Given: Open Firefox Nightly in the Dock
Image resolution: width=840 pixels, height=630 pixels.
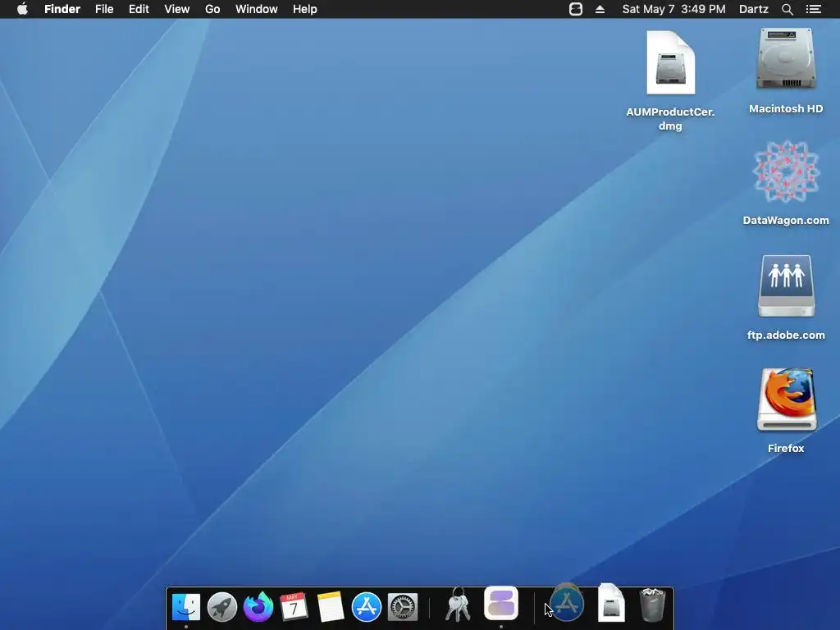Looking at the screenshot, I should point(258,607).
